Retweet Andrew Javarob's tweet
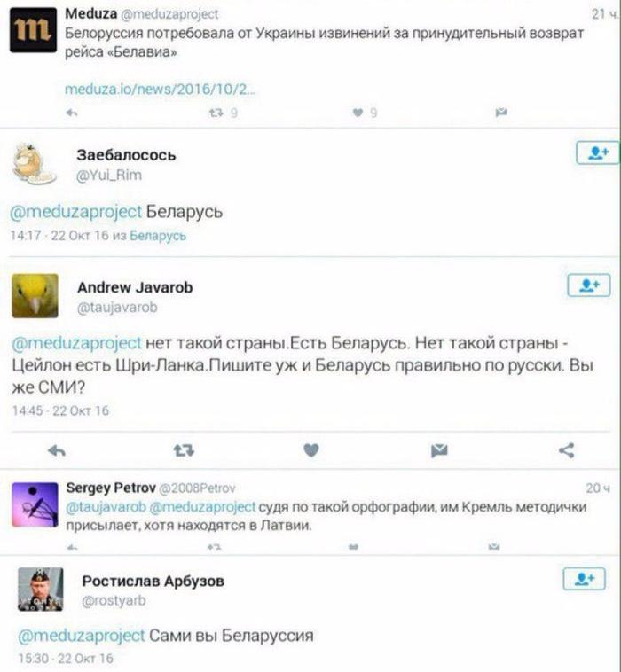Viewport: 621px width, 672px height. [184, 450]
